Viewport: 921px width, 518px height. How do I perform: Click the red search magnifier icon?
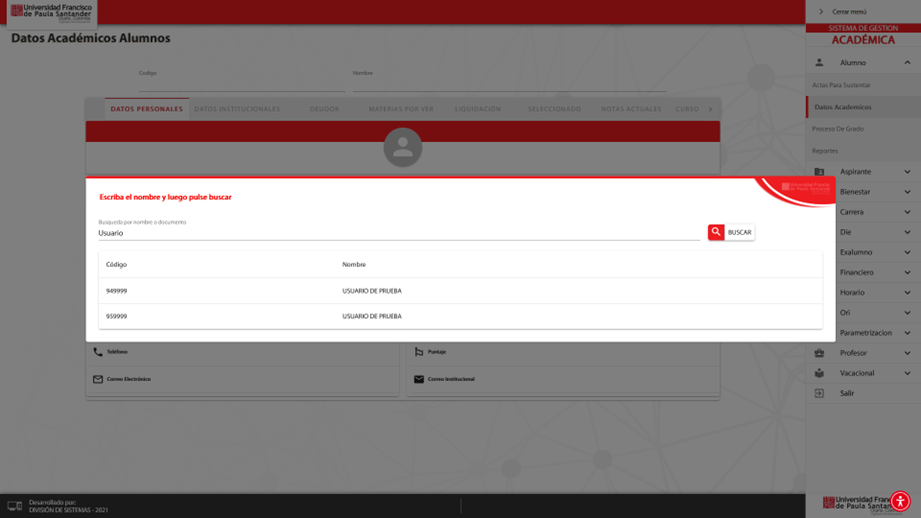click(x=716, y=232)
